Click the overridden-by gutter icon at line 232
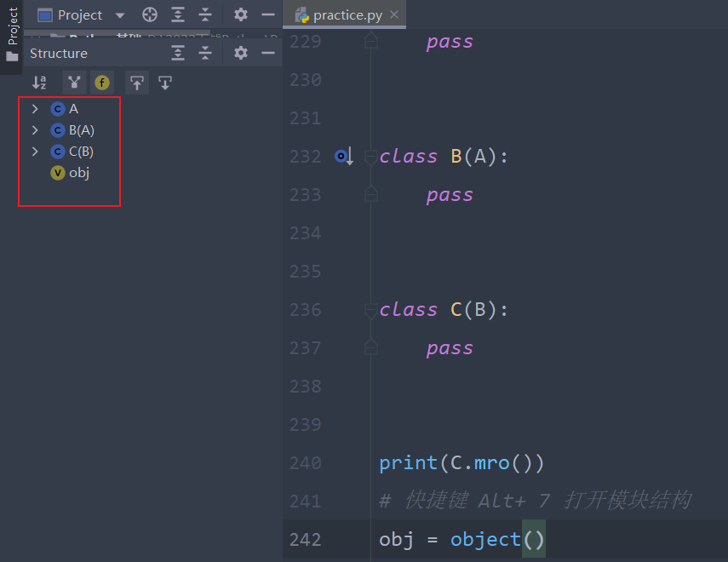The width and height of the screenshot is (728, 562). tap(344, 156)
